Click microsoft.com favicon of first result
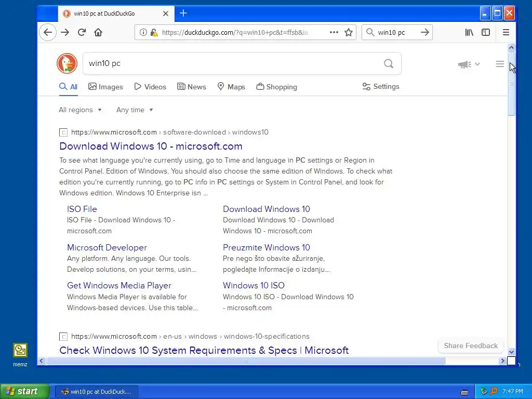 click(63, 132)
